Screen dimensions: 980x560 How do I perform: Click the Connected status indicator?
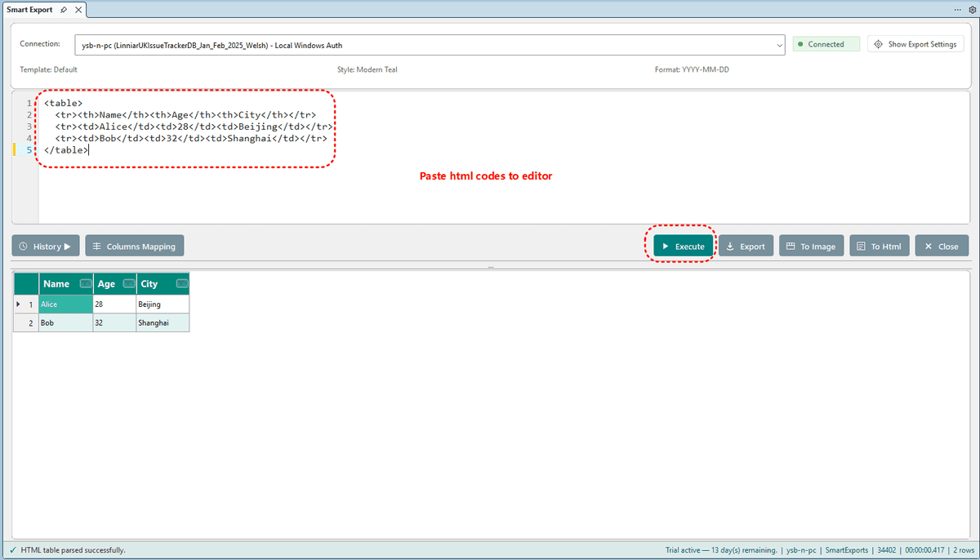click(826, 44)
